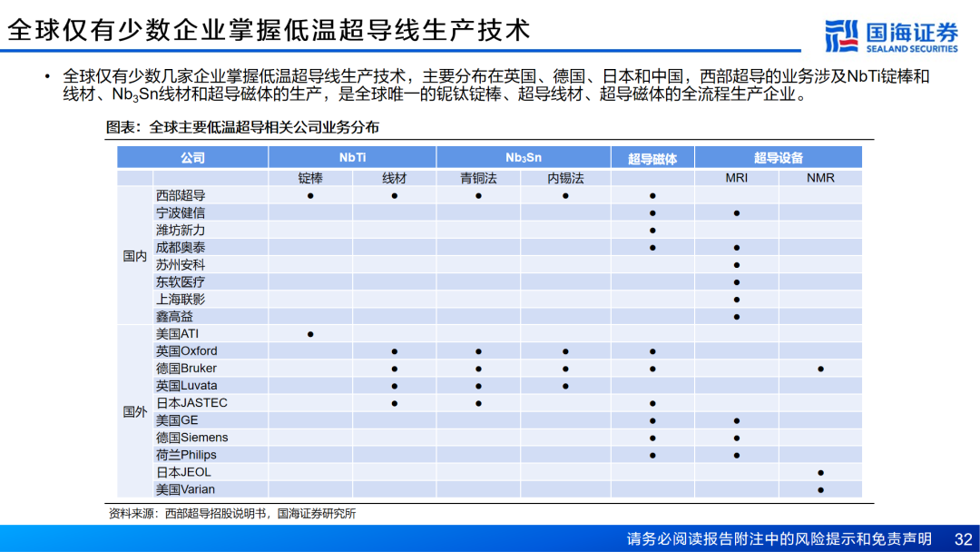
Task: Select the page number 32
Action: pyautogui.click(x=963, y=539)
